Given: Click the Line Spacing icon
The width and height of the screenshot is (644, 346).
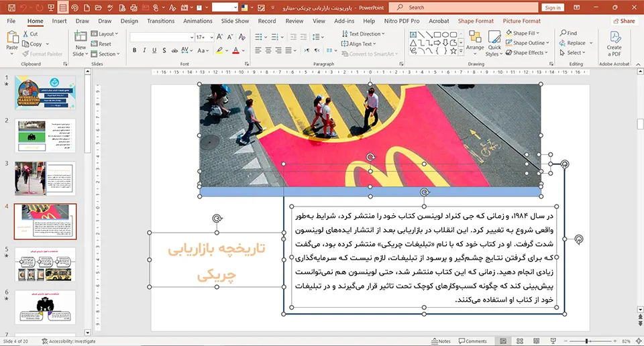Looking at the screenshot, I should (317, 37).
